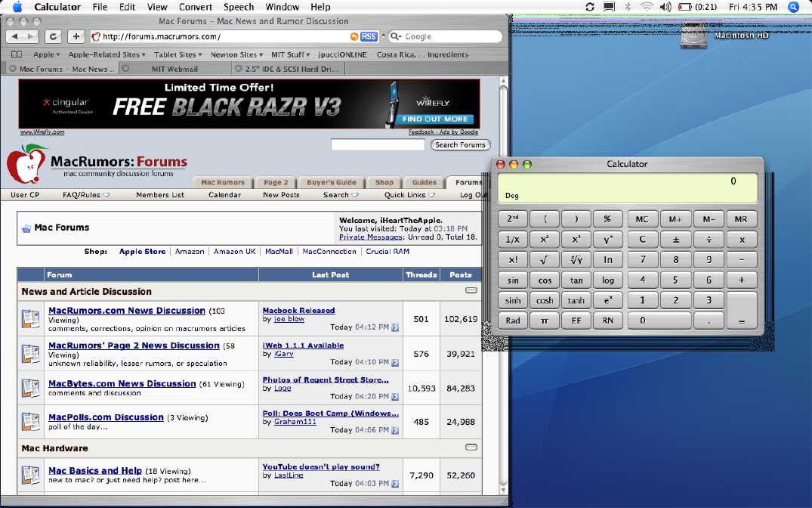812x508 pixels.
Task: Switch to Mac Rumors site tab
Action: 223,182
